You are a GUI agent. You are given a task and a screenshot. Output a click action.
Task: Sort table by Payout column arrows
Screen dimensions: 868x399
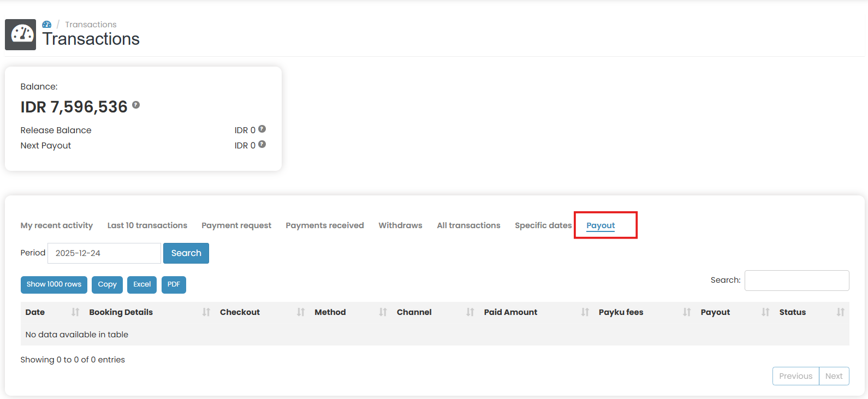(765, 312)
